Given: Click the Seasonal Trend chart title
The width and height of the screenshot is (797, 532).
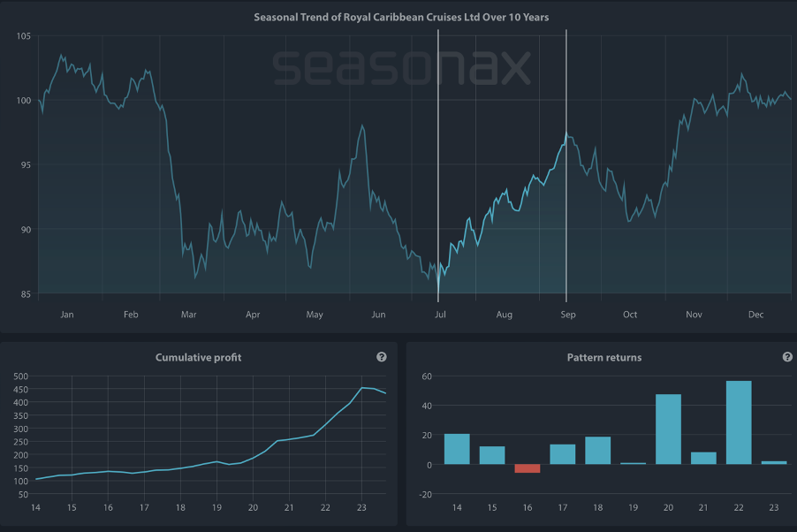Looking at the screenshot, I should click(401, 18).
